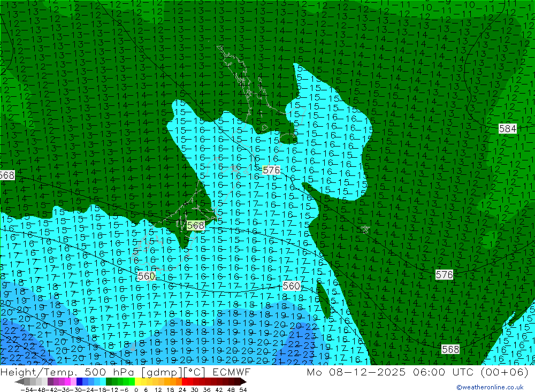
Task: Click the '[°C]' unit in the title
Action: point(194,372)
